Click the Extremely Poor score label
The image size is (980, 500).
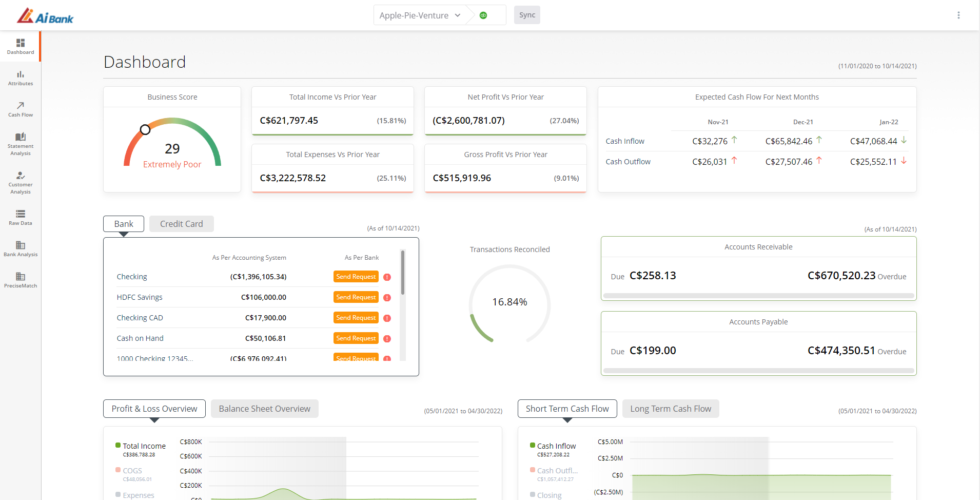coord(172,164)
